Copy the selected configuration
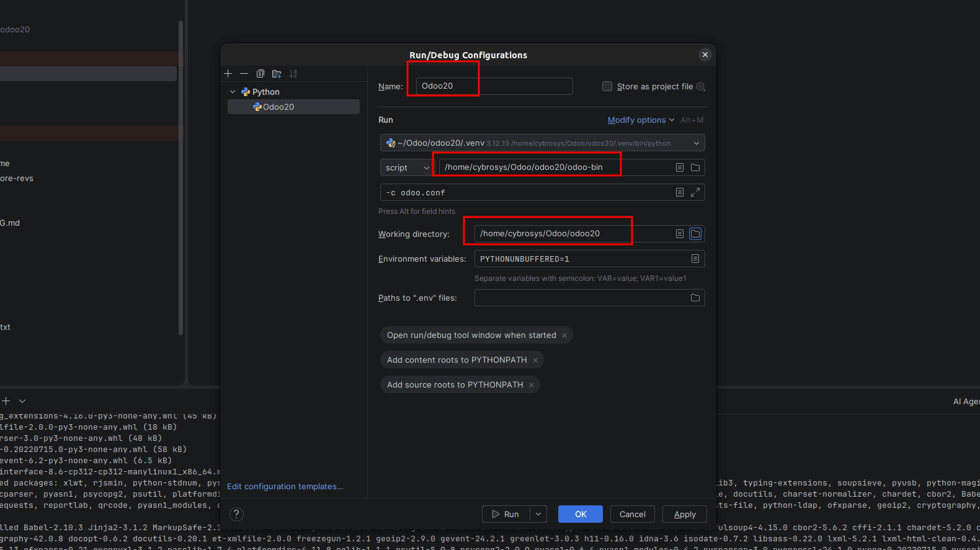980x550 pixels. coord(261,74)
